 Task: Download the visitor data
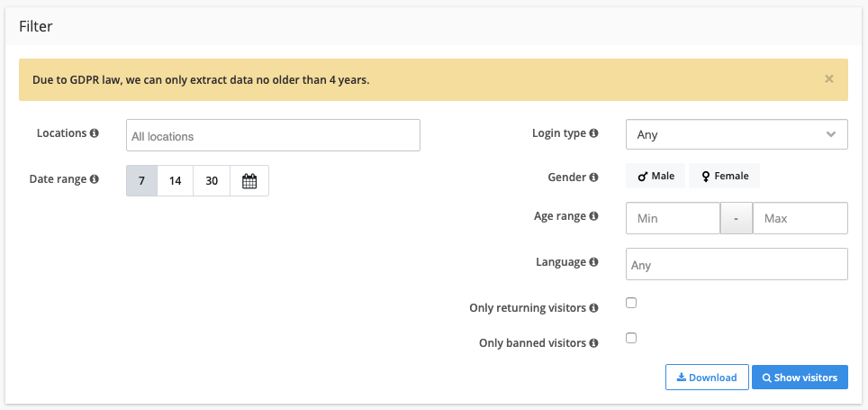point(707,378)
